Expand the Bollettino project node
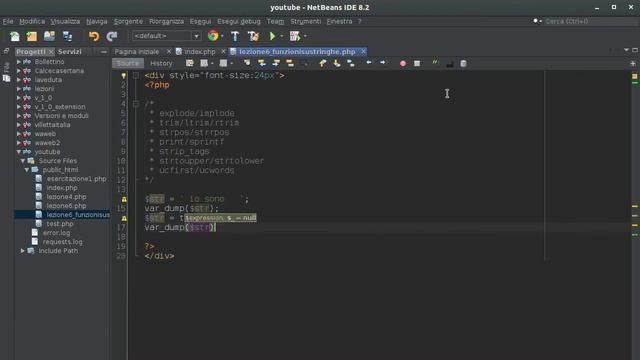The width and height of the screenshot is (640, 360). pos(19,62)
